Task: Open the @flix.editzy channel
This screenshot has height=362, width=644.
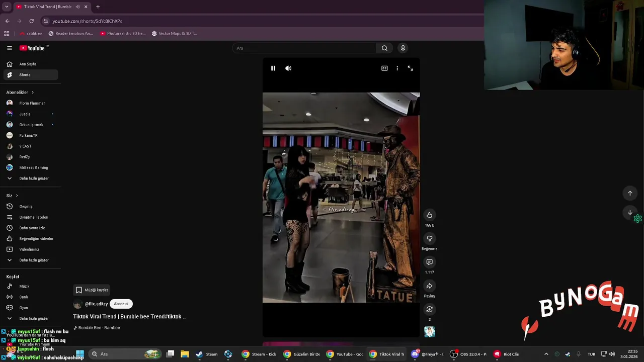Action: (x=96, y=304)
